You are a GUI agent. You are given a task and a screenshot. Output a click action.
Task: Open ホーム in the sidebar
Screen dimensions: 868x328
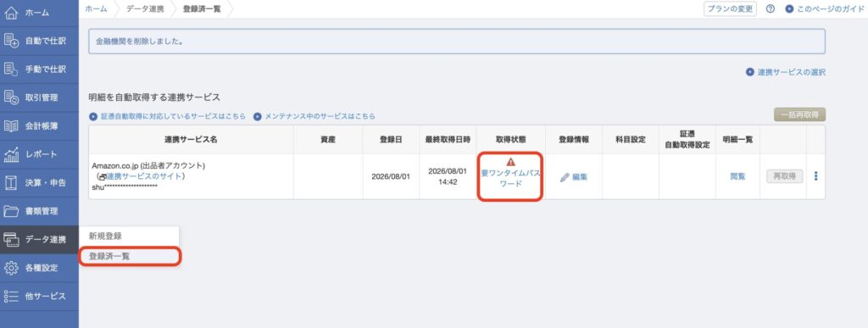tap(39, 14)
